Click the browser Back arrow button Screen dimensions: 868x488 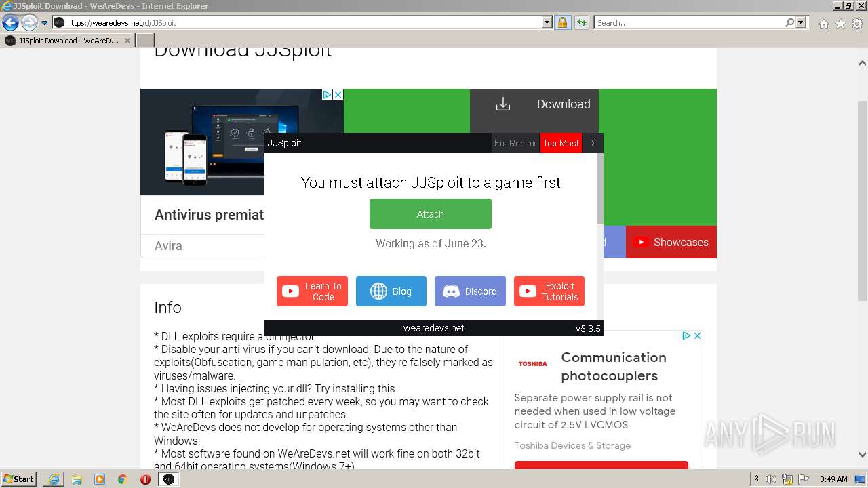[x=10, y=23]
